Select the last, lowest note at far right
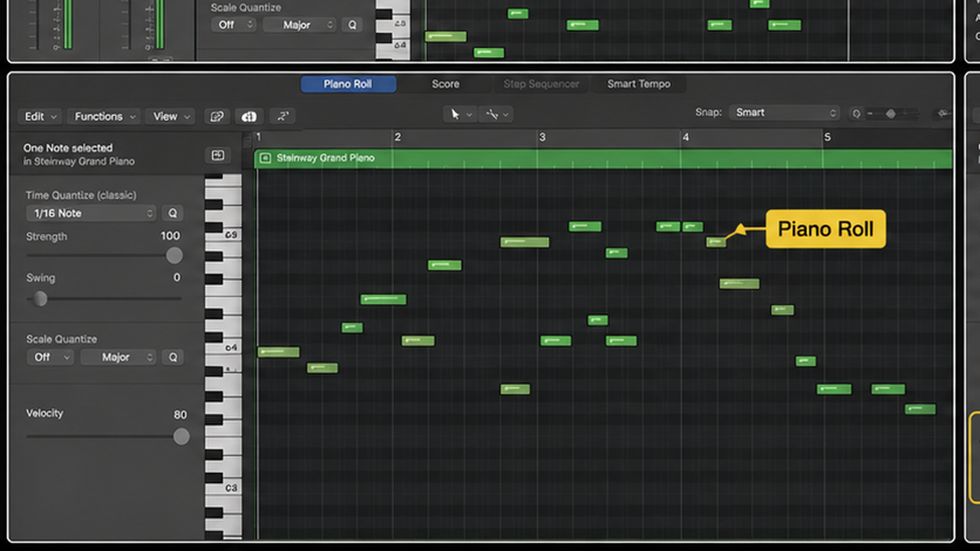The image size is (980, 551). pyautogui.click(x=920, y=409)
